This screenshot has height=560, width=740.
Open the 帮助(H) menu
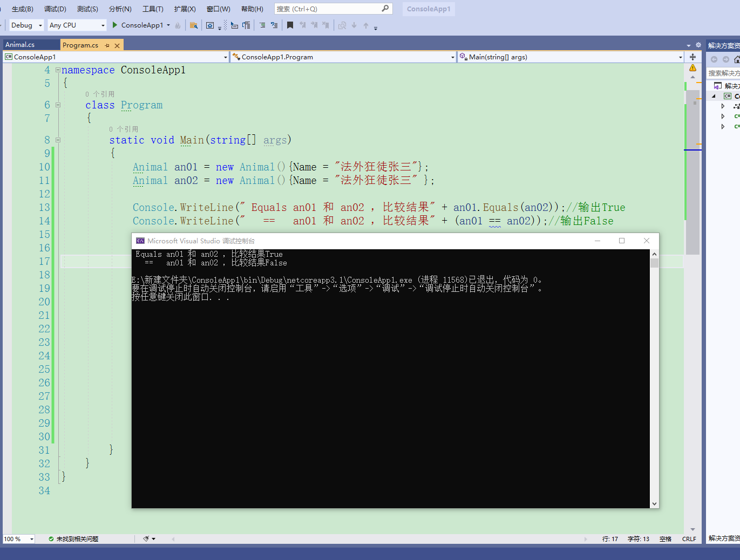[252, 9]
